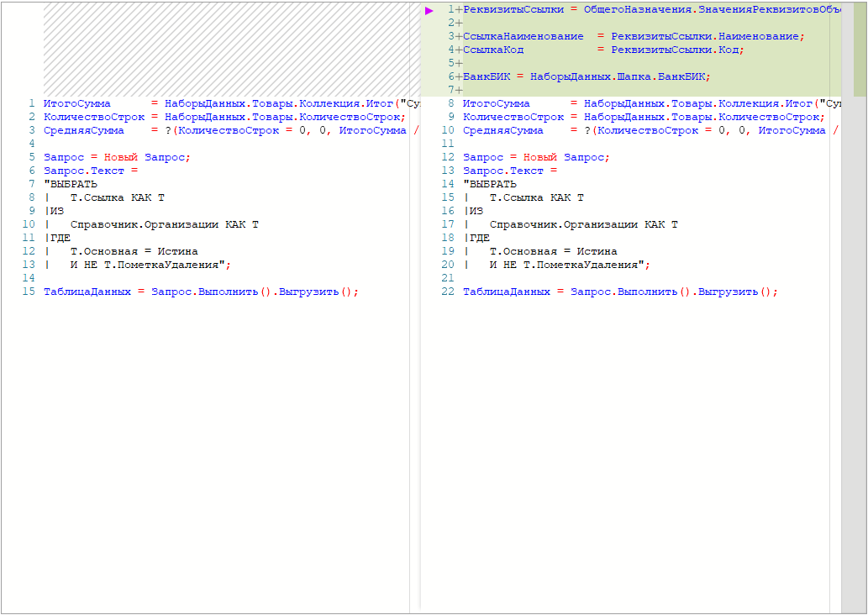868x615 pixels.
Task: Click "И НЕ Т.ПометкаУдаления" on right line 20
Action: (x=563, y=265)
